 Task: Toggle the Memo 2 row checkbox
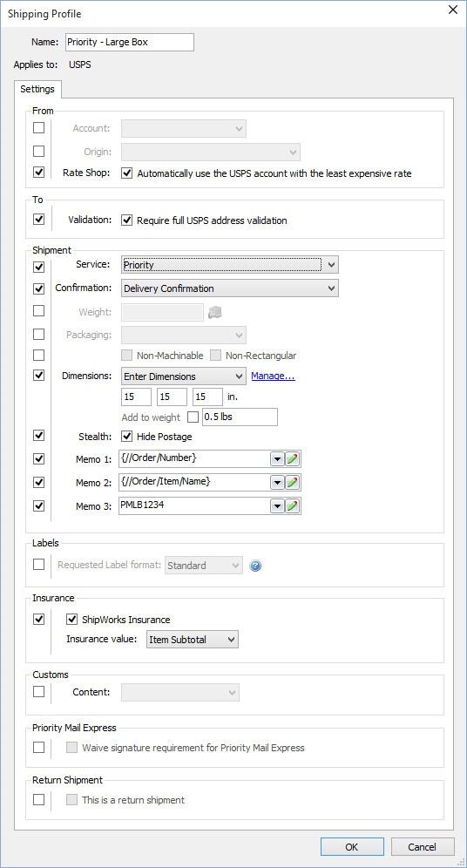[x=38, y=482]
